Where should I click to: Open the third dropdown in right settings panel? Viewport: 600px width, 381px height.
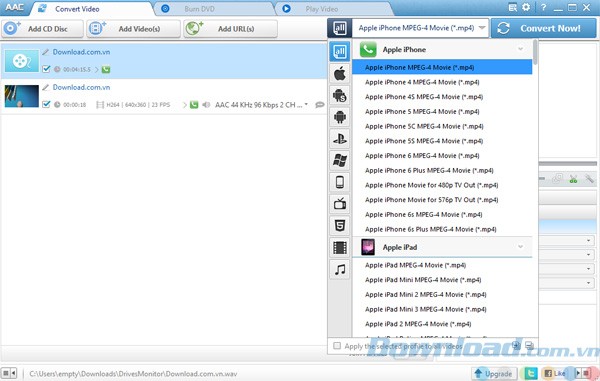coord(589,269)
